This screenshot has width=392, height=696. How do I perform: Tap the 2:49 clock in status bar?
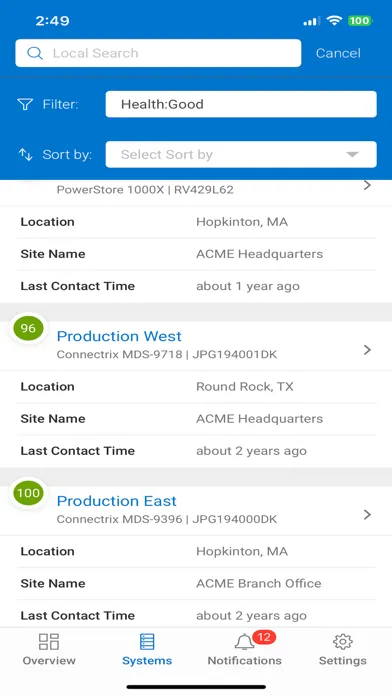[52, 21]
